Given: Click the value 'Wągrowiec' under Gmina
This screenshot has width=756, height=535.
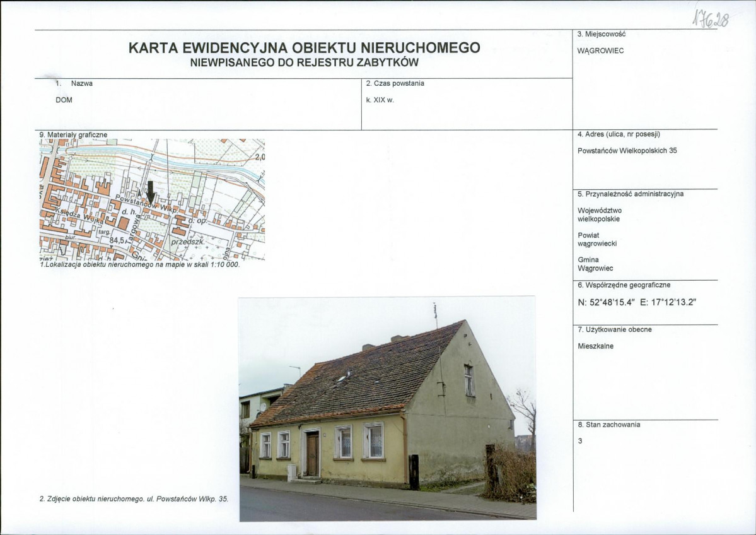Looking at the screenshot, I should click(595, 268).
